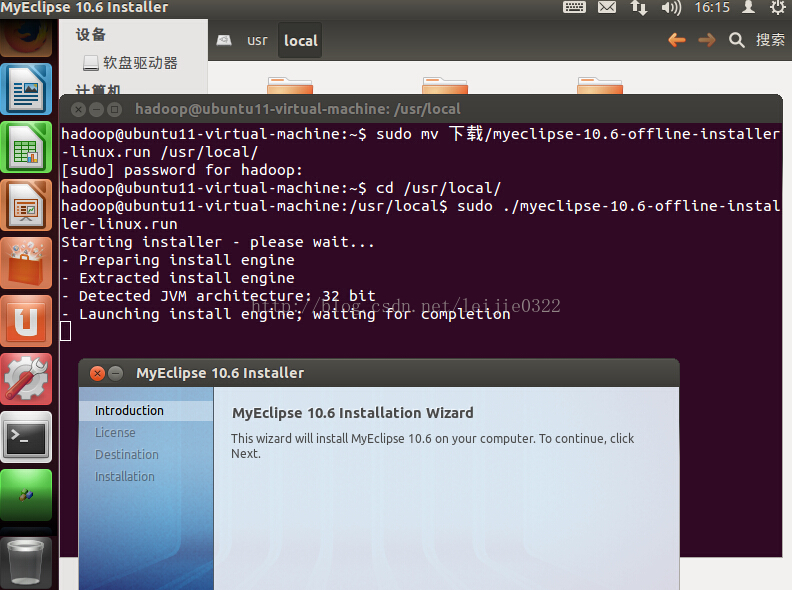Select 软盘驱动器 in the sidebar
This screenshot has width=792, height=590.
click(x=131, y=63)
